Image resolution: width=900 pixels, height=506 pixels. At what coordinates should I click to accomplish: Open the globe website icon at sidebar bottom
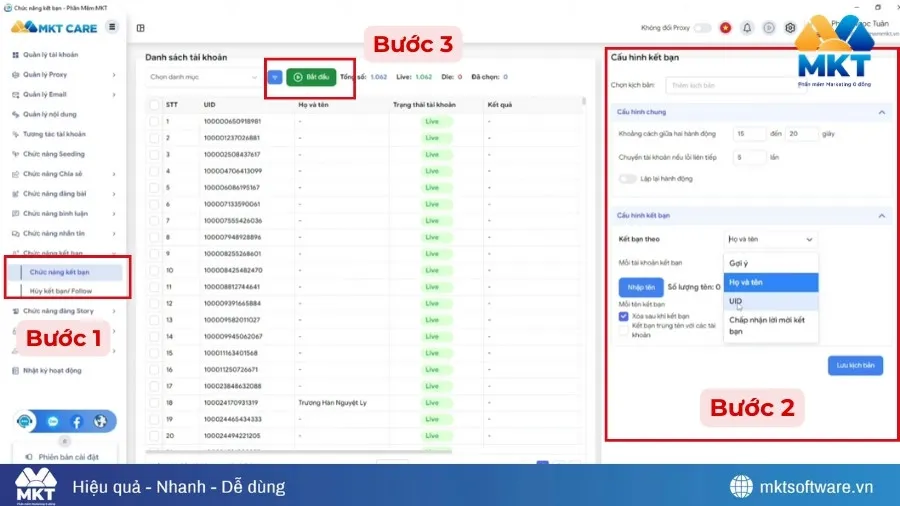(x=100, y=422)
